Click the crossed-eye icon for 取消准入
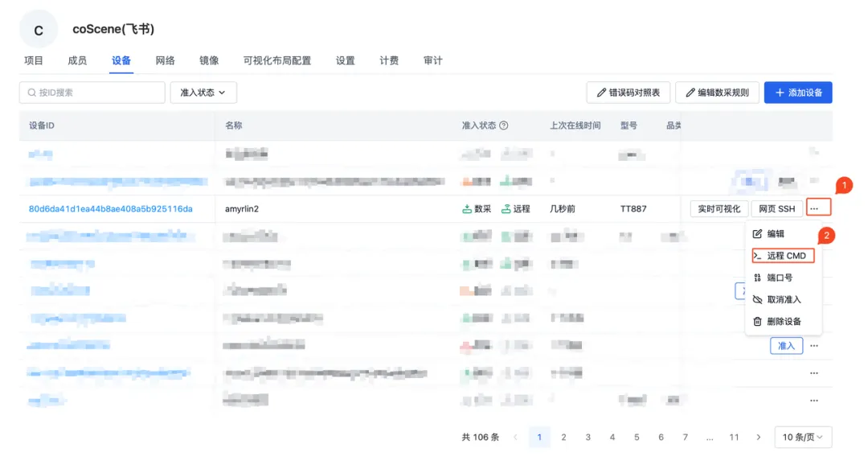Image resolution: width=868 pixels, height=473 pixels. pyautogui.click(x=757, y=300)
